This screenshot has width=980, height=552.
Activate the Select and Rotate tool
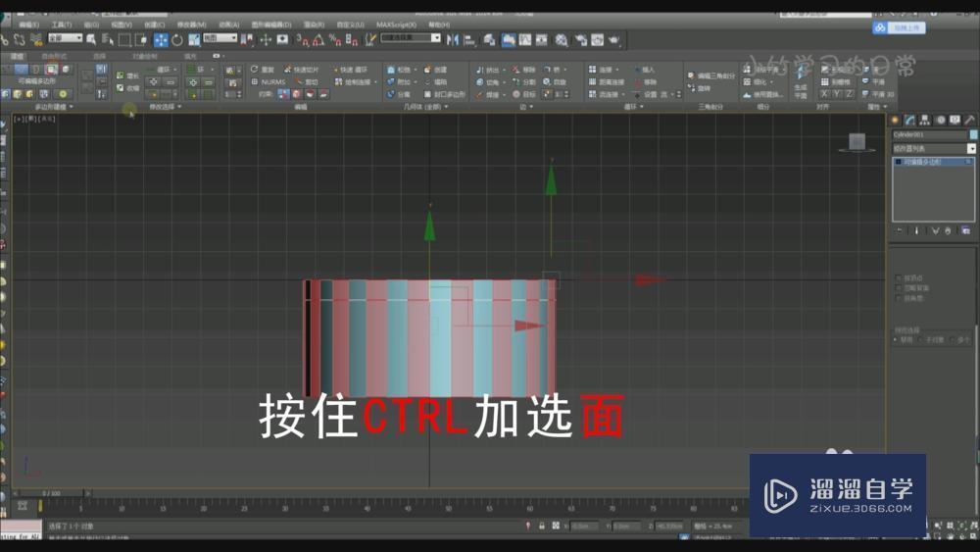(x=177, y=40)
